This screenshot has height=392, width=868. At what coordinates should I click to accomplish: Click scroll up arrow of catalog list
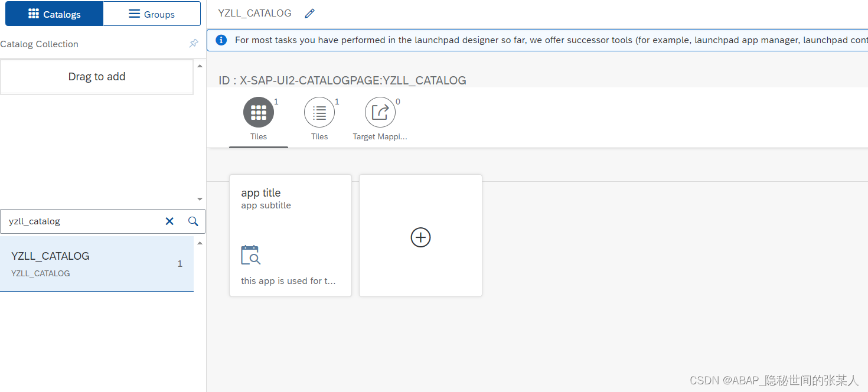coord(200,243)
